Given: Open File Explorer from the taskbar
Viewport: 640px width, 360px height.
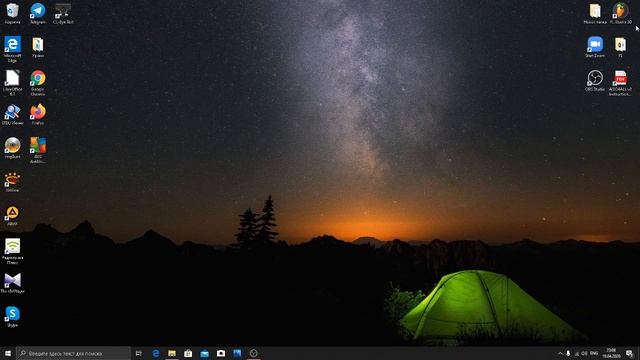Looking at the screenshot, I should (172, 353).
